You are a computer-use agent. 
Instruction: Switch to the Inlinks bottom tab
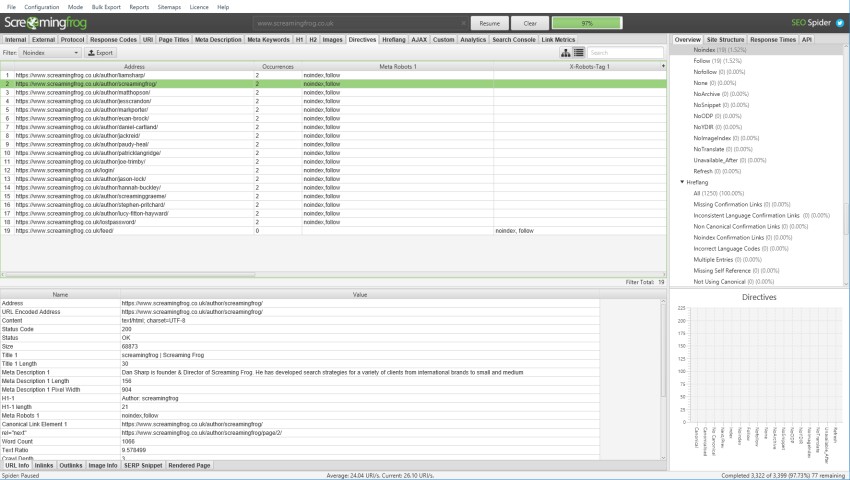[x=44, y=465]
